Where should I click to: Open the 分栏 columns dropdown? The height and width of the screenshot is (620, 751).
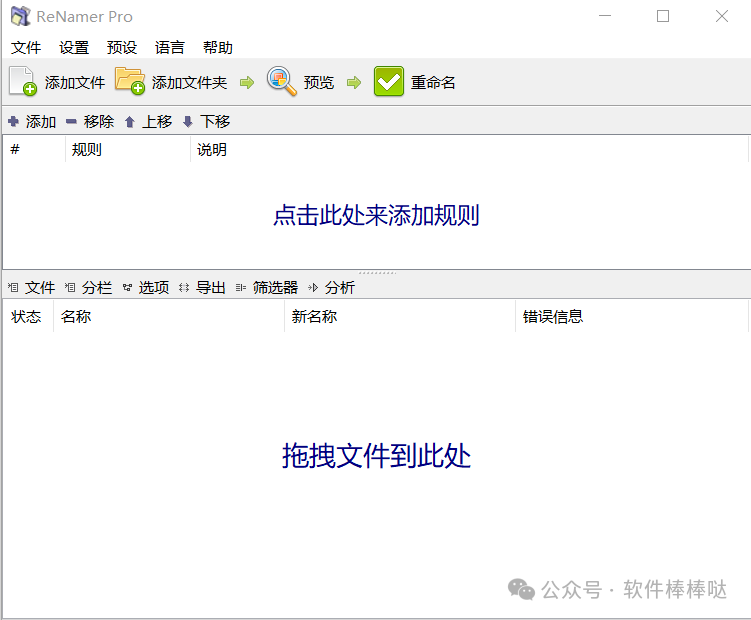pyautogui.click(x=97, y=287)
